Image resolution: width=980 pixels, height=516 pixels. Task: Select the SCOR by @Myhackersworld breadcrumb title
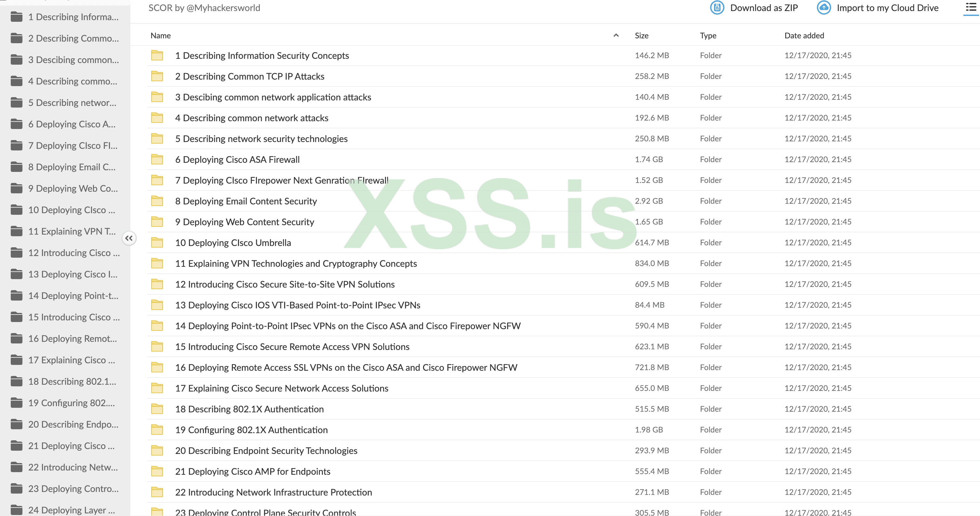point(204,7)
